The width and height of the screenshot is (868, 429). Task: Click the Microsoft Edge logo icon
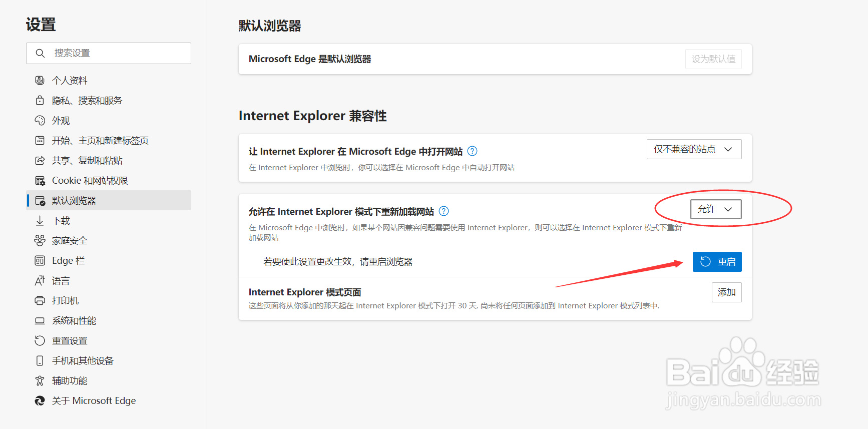[x=40, y=400]
